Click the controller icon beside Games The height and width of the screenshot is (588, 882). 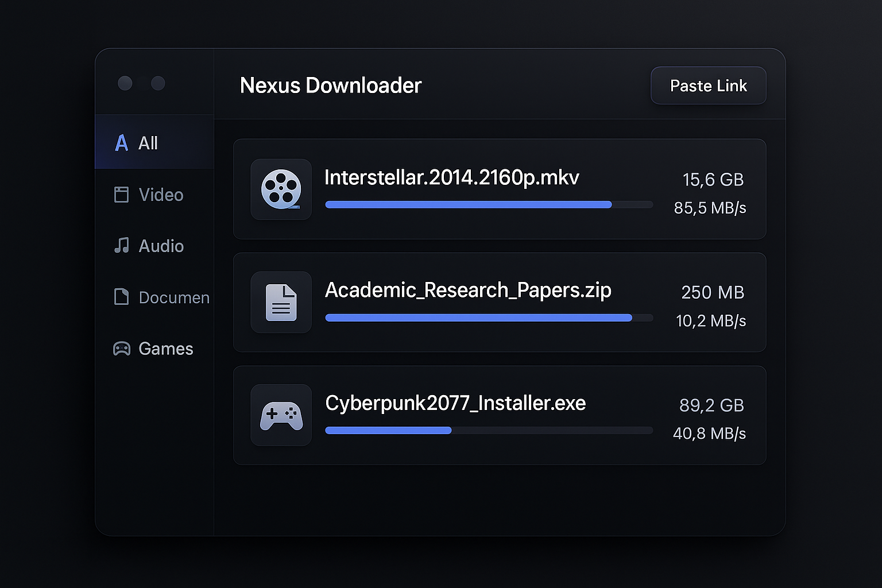pyautogui.click(x=121, y=348)
